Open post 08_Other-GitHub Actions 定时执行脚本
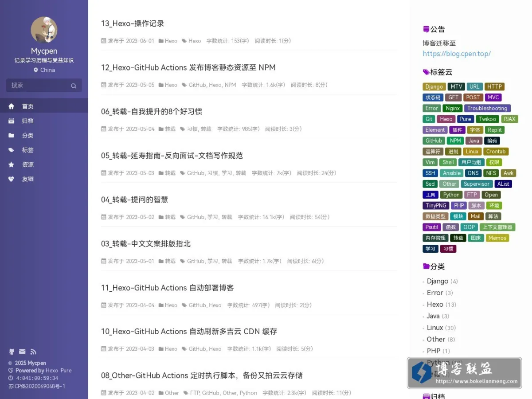The image size is (532, 399). click(202, 376)
